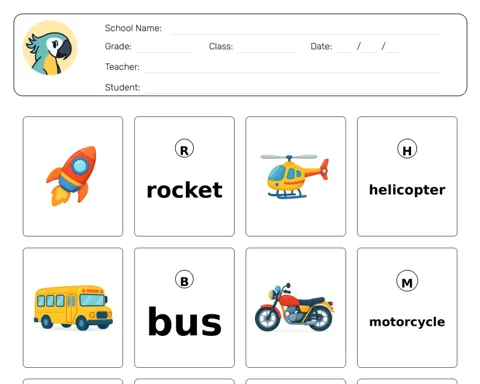Click the Grade blank line
Image resolution: width=480 pixels, height=384 pixels.
click(x=165, y=52)
